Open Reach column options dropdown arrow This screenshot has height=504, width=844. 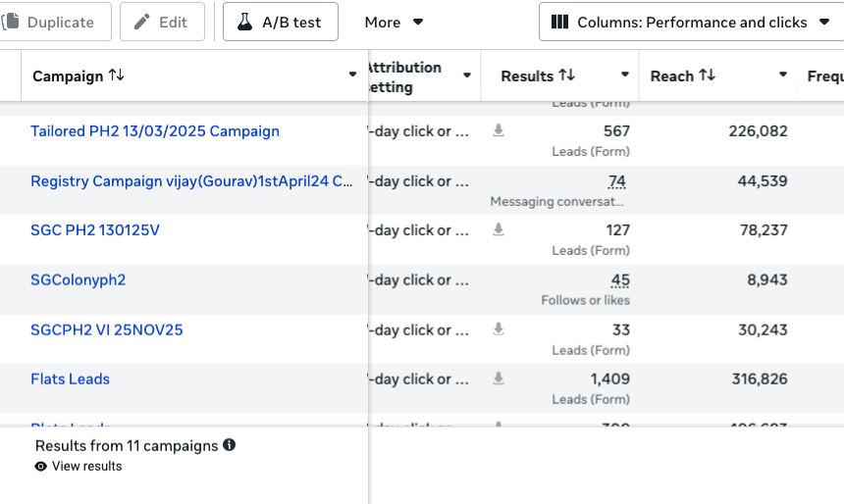(783, 76)
